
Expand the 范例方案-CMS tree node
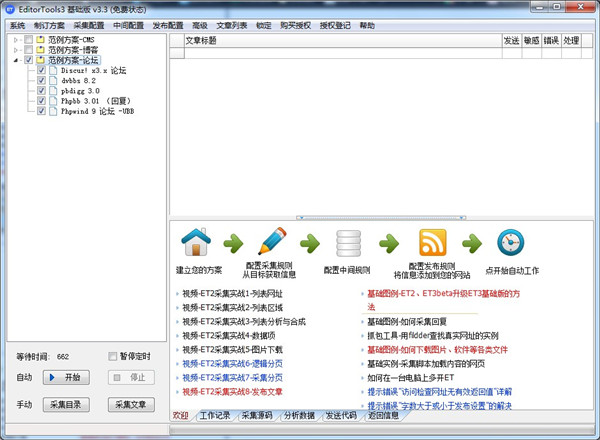pyautogui.click(x=16, y=40)
